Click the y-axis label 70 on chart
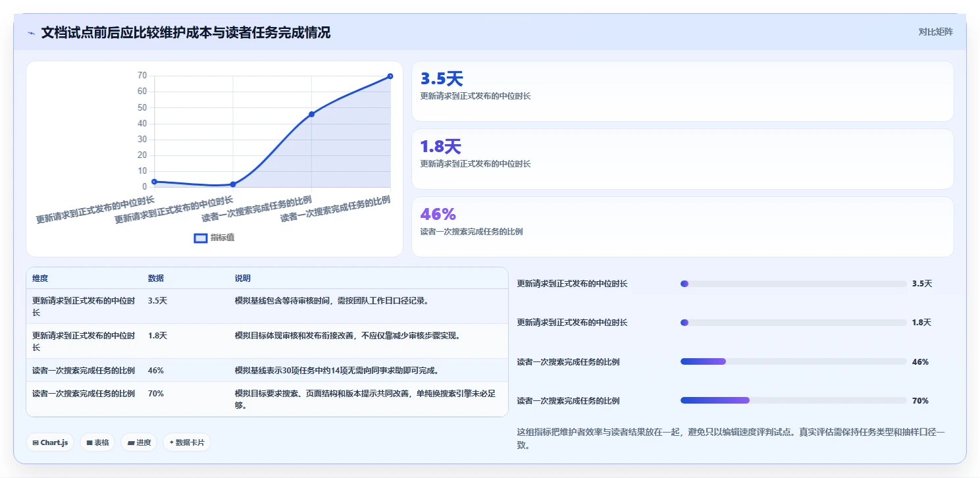The height and width of the screenshot is (478, 980). pyautogui.click(x=142, y=76)
